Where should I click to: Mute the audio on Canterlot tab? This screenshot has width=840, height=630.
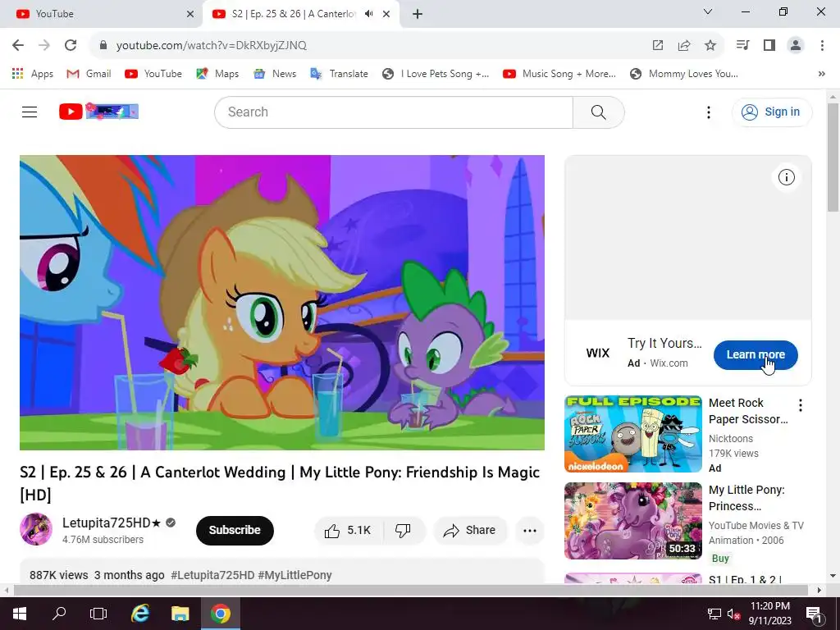368,14
